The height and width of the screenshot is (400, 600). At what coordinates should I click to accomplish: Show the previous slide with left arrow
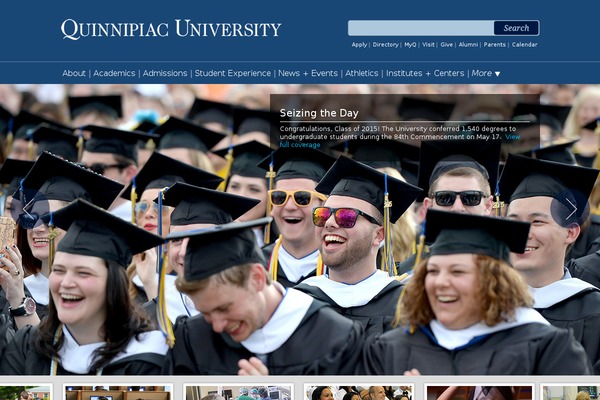pyautogui.click(x=29, y=209)
